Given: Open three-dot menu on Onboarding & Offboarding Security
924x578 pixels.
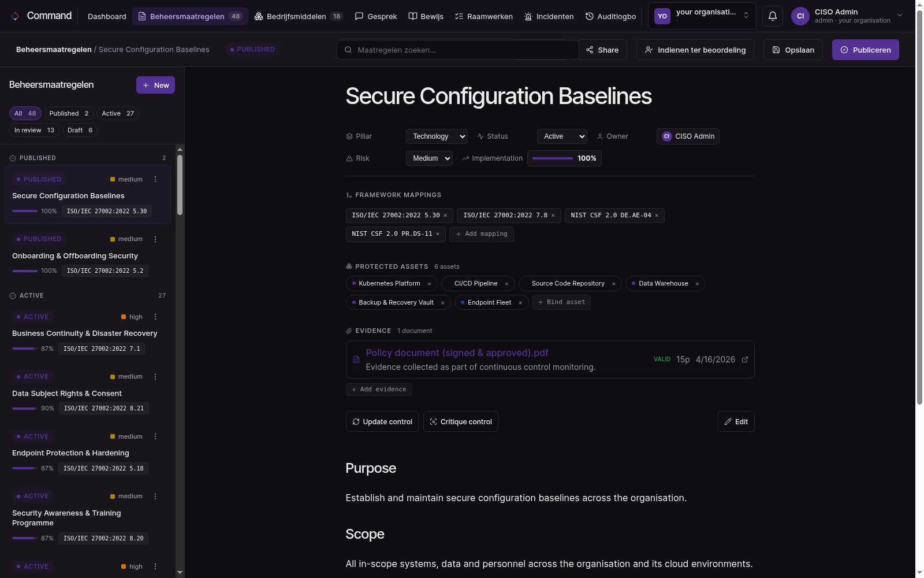Looking at the screenshot, I should (155, 239).
